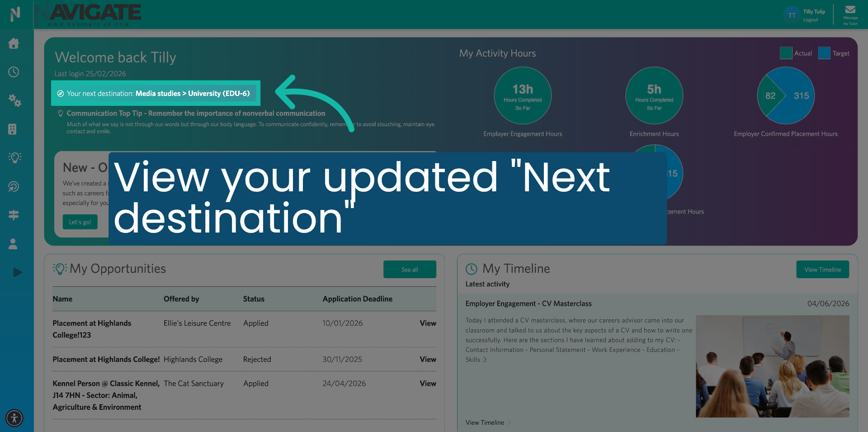Toggle the Actual legend swatch
868x432 pixels.
click(785, 53)
